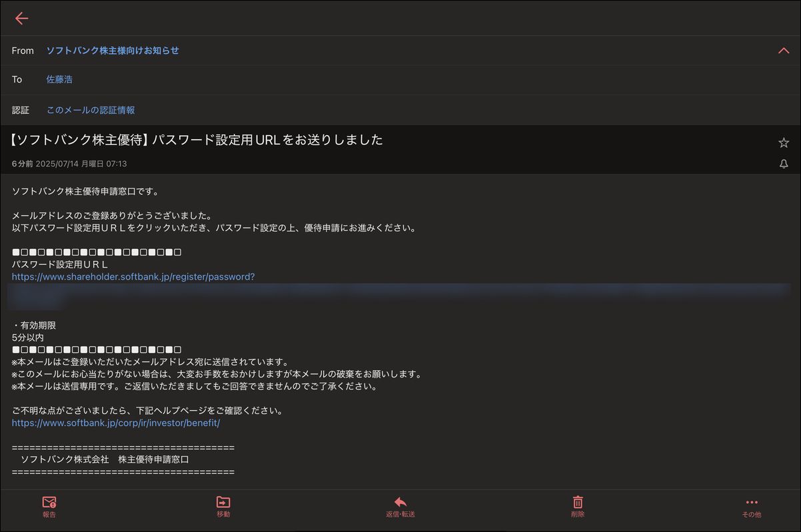
Task: Select text メールアドレスのご登録ありがとうございました。
Action: pyautogui.click(x=111, y=216)
